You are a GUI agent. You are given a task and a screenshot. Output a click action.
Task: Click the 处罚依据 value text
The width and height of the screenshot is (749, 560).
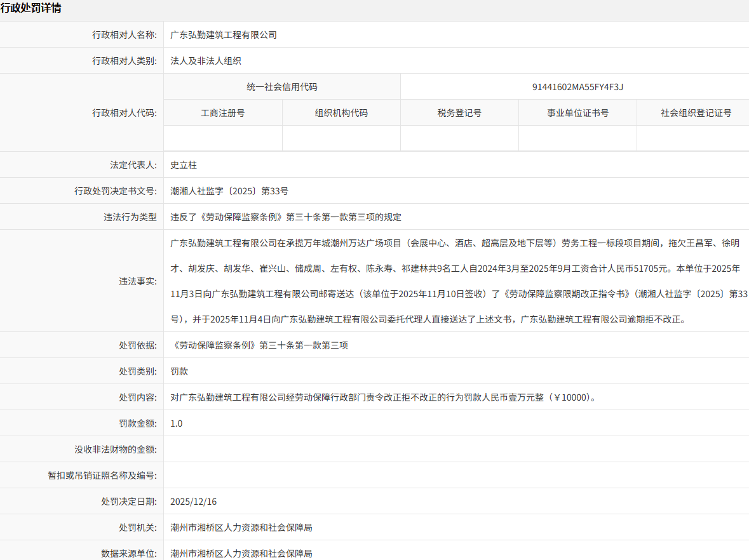(x=259, y=345)
